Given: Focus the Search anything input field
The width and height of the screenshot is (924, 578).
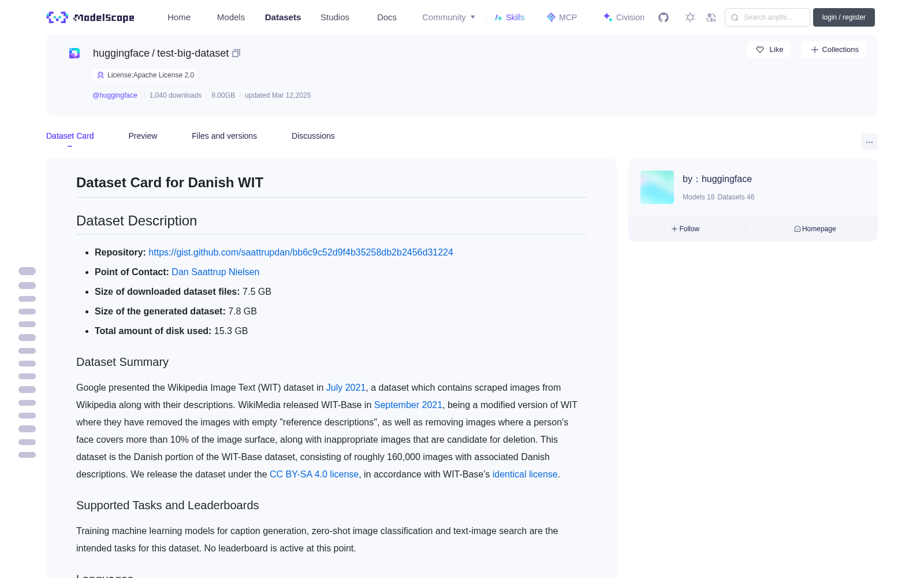Looking at the screenshot, I should pyautogui.click(x=768, y=17).
